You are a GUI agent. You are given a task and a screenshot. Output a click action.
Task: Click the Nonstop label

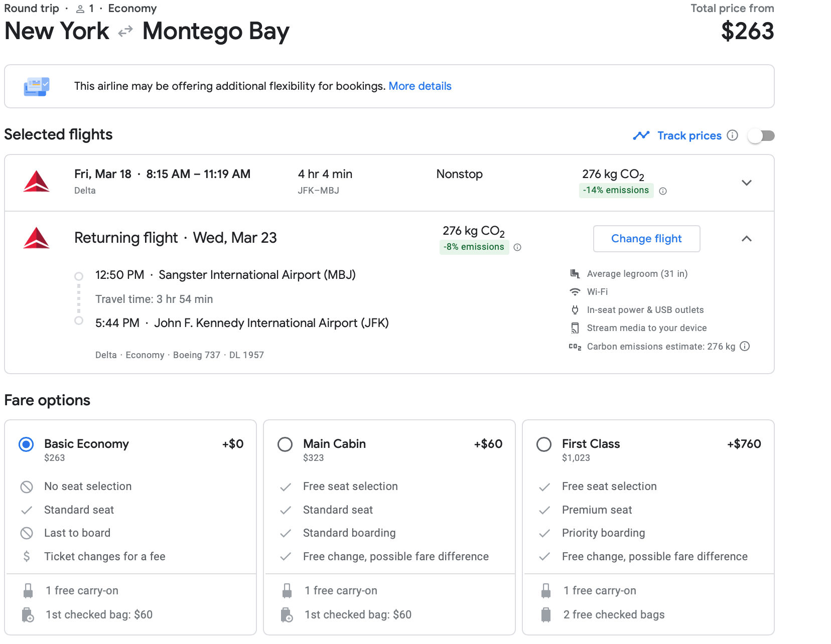(460, 174)
